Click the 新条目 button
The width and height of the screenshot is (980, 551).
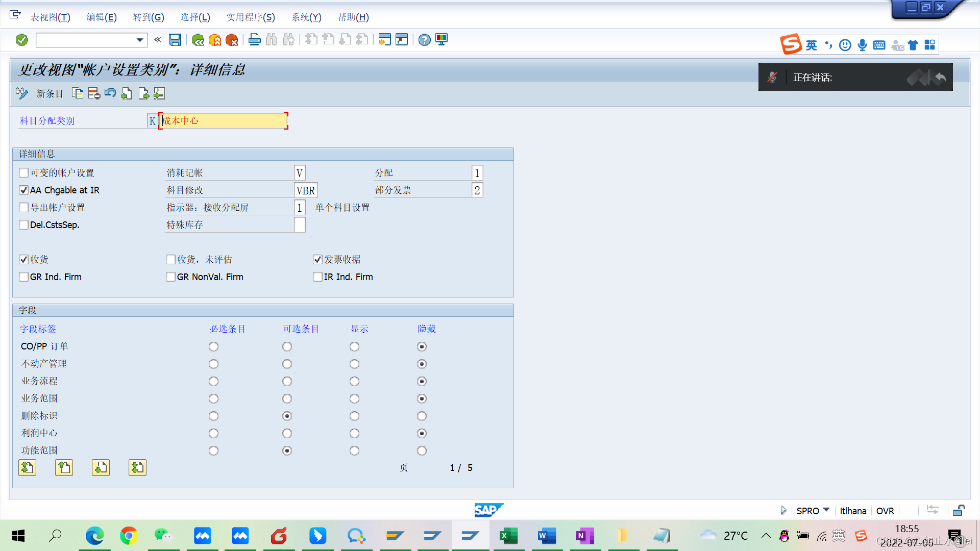tap(50, 94)
